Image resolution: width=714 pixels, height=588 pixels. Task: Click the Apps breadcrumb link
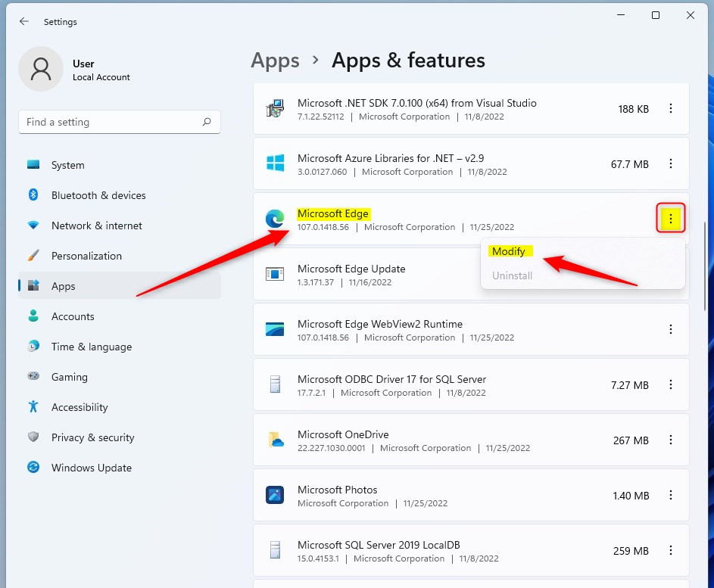pyautogui.click(x=275, y=61)
